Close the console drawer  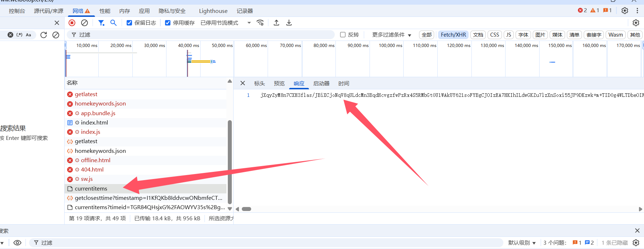point(637,231)
